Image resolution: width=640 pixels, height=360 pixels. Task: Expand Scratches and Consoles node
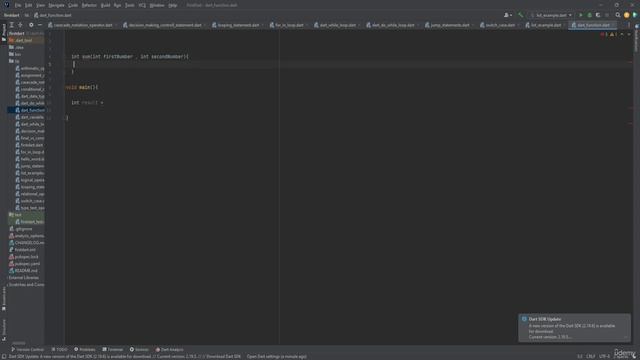[x=26, y=284]
